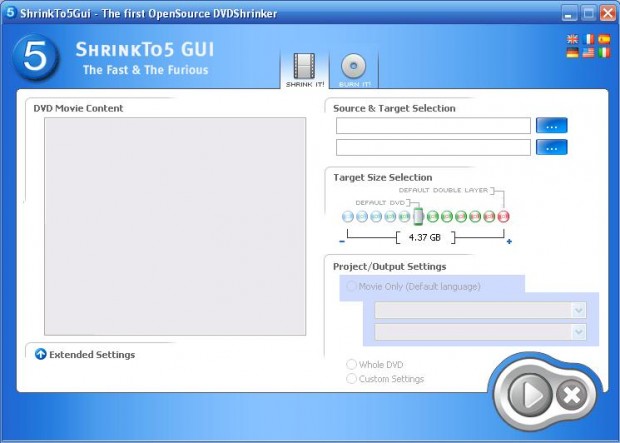The width and height of the screenshot is (620, 443).
Task: Start shrinking with the play button
Action: (x=530, y=394)
